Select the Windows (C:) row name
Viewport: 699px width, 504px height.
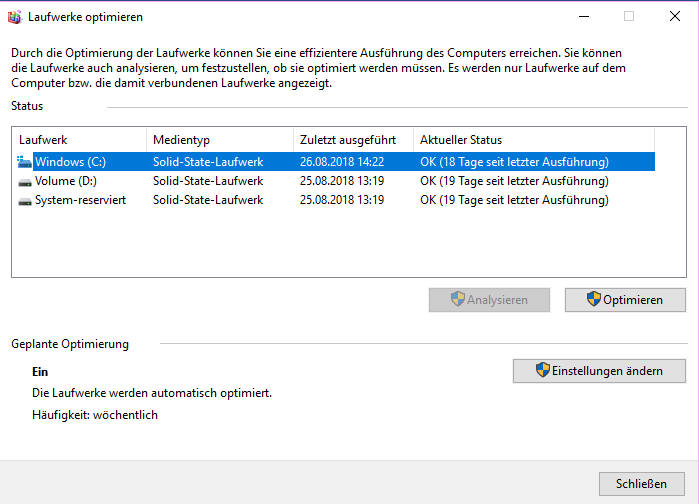click(70, 162)
